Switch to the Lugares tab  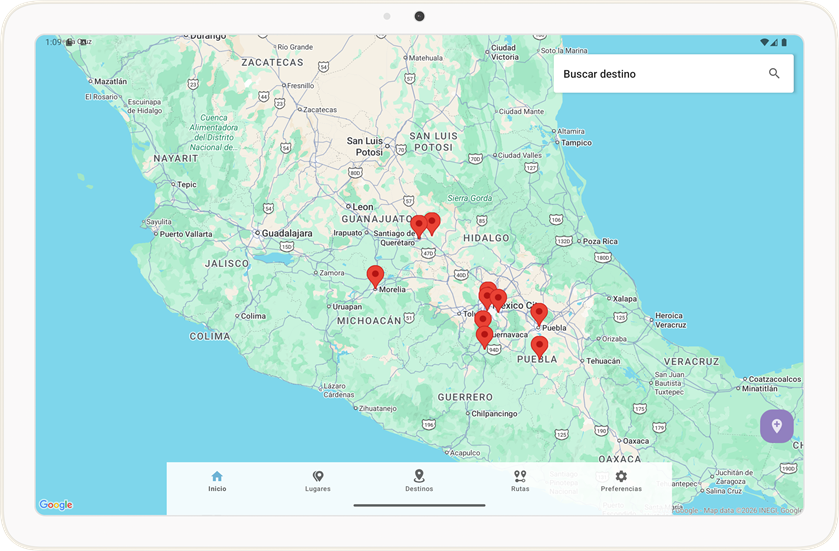coord(318,481)
